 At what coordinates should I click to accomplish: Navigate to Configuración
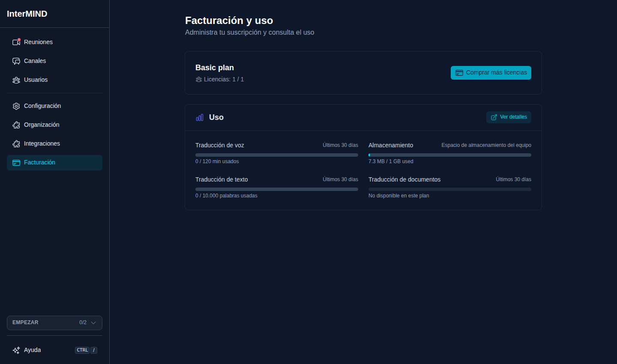tap(54, 106)
